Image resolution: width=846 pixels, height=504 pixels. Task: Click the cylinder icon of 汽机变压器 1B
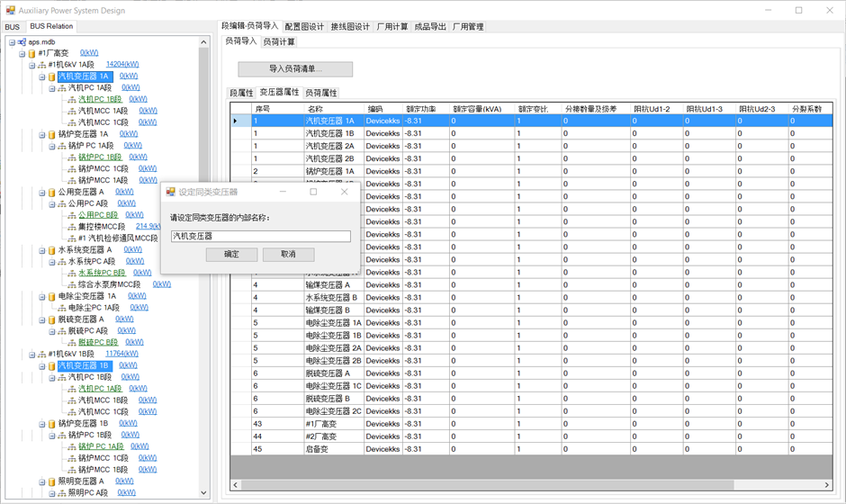pyautogui.click(x=52, y=366)
